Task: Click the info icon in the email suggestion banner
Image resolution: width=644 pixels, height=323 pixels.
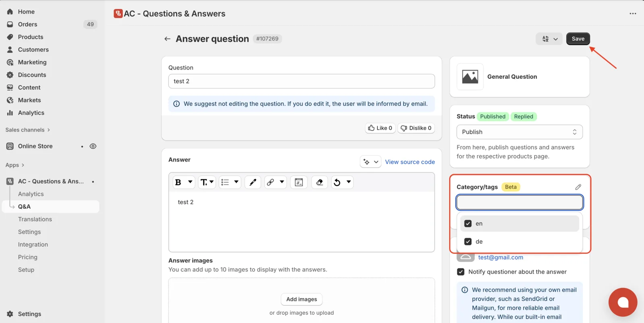Action: tap(464, 290)
